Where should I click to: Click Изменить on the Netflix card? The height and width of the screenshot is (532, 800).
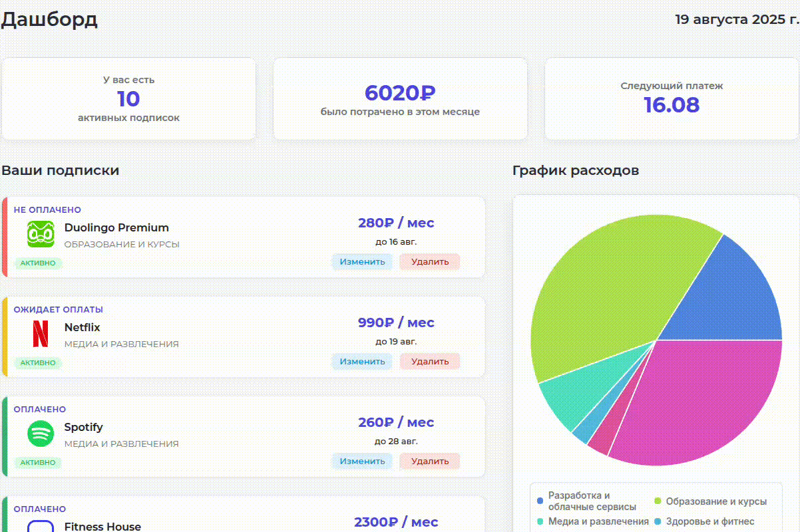tap(362, 361)
